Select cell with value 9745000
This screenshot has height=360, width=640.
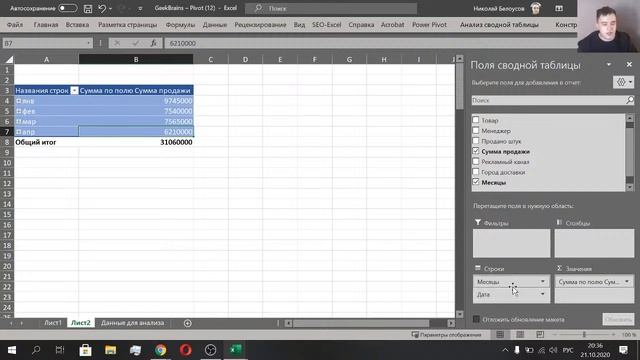coord(136,101)
